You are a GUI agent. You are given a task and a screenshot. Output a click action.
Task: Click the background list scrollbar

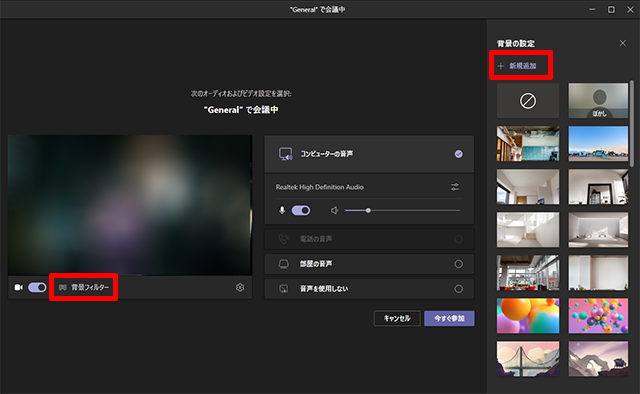pyautogui.click(x=632, y=123)
